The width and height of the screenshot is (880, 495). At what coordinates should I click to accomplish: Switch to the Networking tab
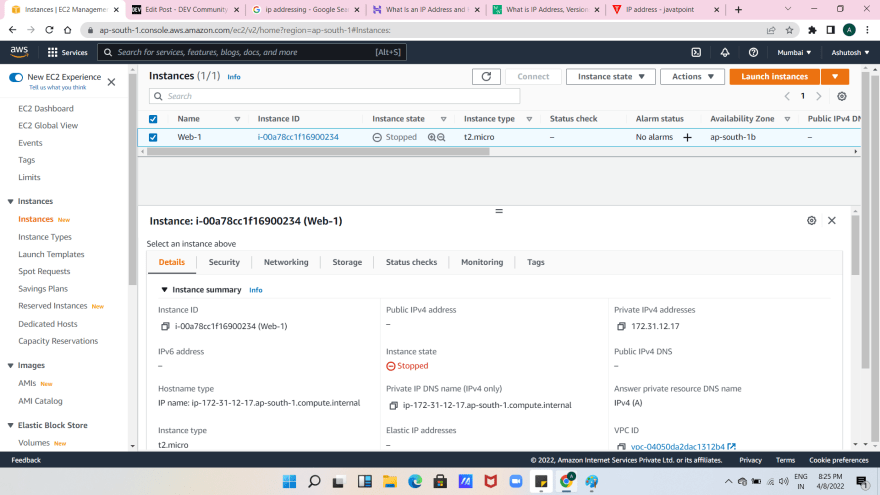(x=286, y=262)
